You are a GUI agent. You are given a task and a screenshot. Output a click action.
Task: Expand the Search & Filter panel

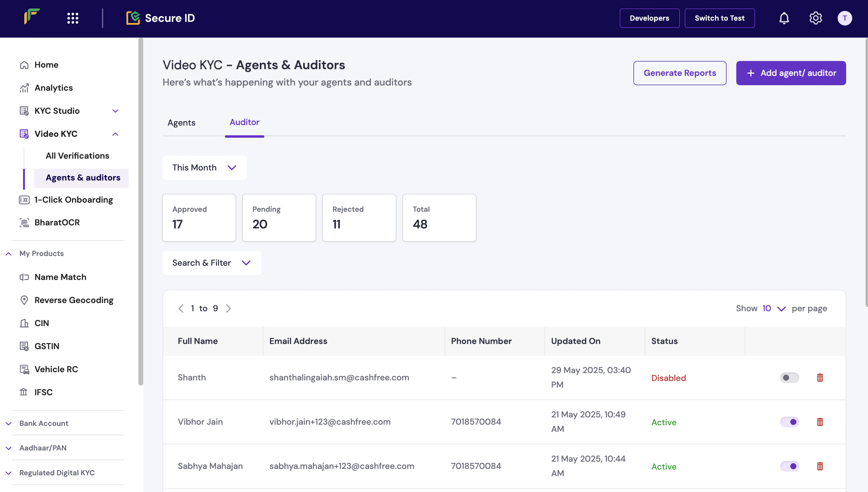tap(212, 263)
